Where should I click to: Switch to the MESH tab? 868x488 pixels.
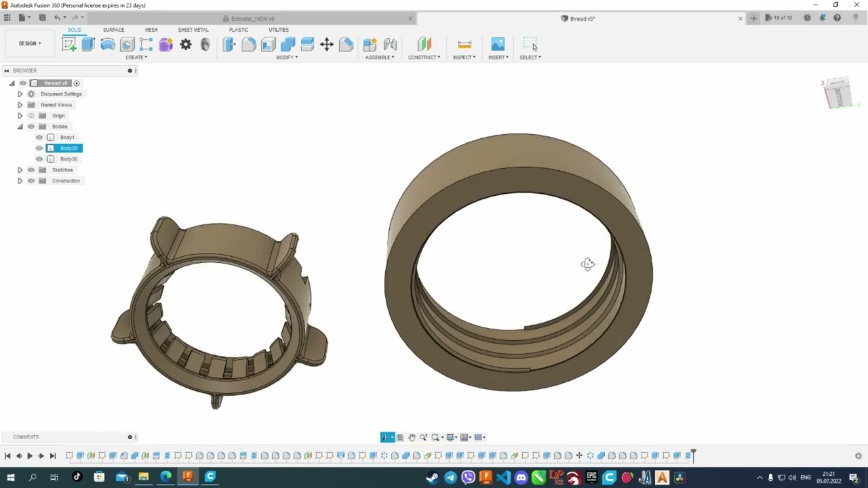(x=151, y=30)
